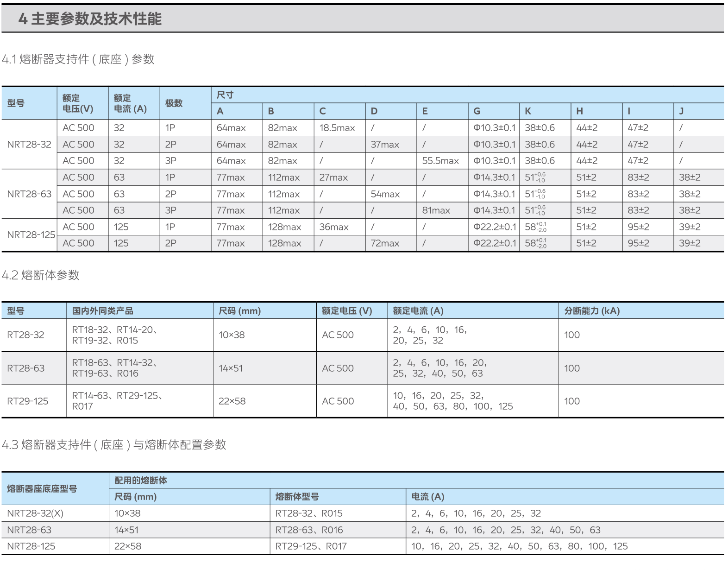Viewport: 728px width, 570px height.
Task: Click "14×51" in the RT28-63 row
Action: pyautogui.click(x=231, y=368)
